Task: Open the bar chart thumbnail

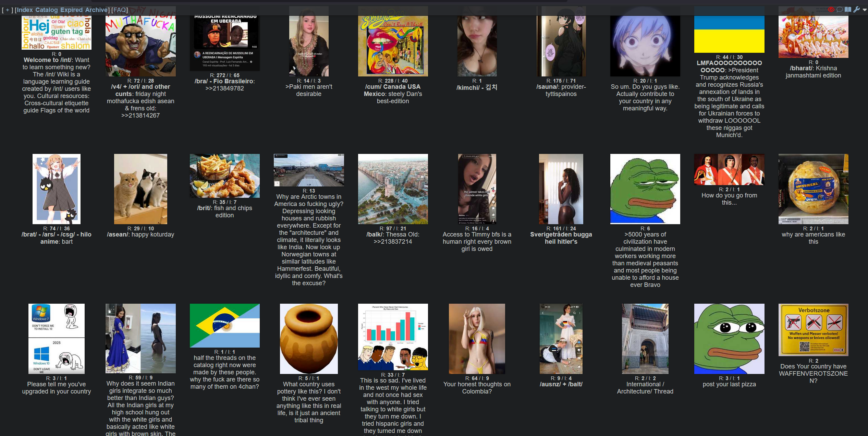Action: coord(393,337)
